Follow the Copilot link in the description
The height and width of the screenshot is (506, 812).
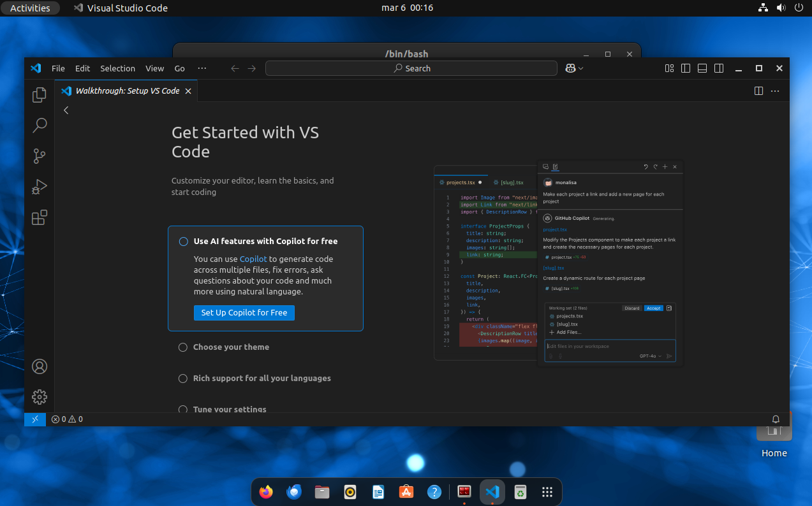click(253, 259)
